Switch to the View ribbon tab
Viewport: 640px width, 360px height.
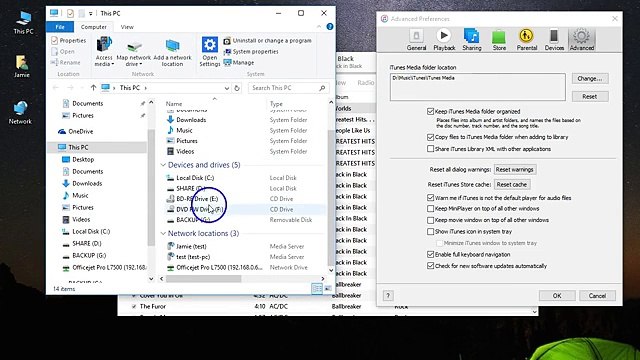coord(127,27)
